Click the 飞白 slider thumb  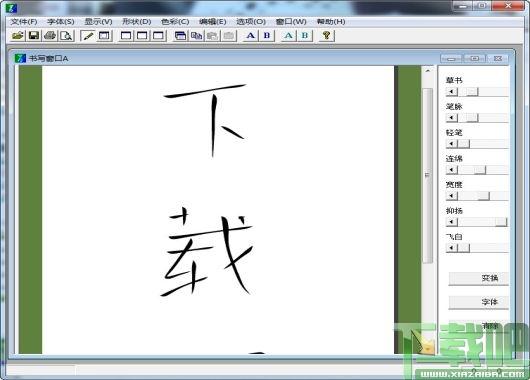tap(464, 248)
